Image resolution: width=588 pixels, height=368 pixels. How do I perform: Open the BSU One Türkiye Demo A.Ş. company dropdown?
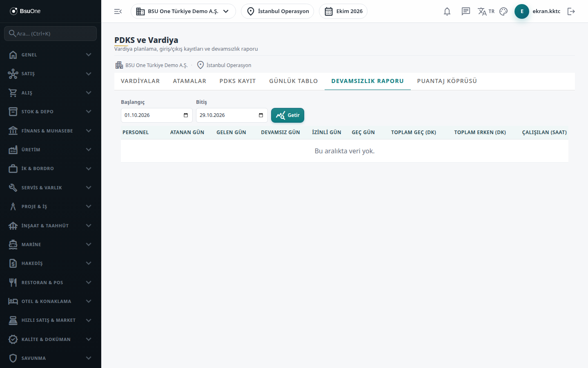point(183,11)
